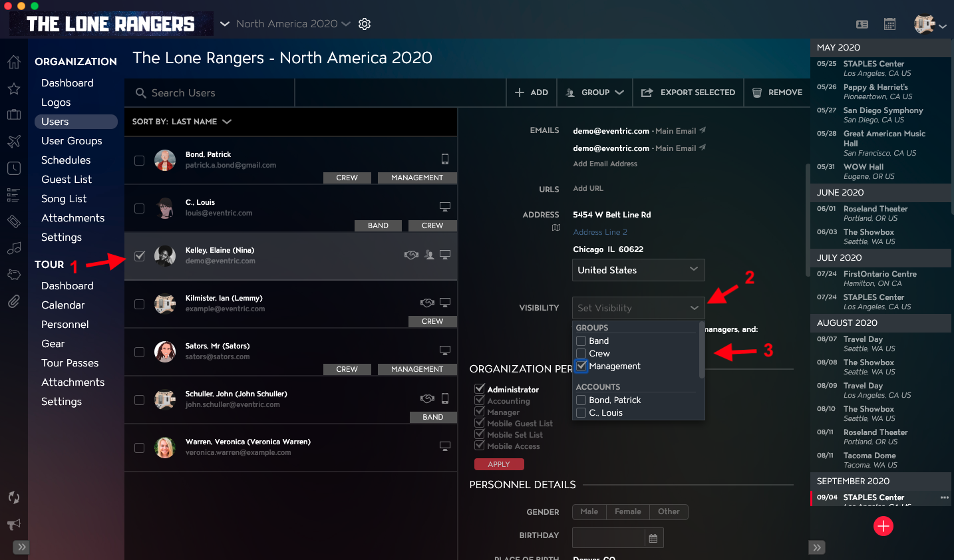The width and height of the screenshot is (954, 560).
Task: Uncheck the Kelley, Elaine user checkbox
Action: click(x=140, y=256)
